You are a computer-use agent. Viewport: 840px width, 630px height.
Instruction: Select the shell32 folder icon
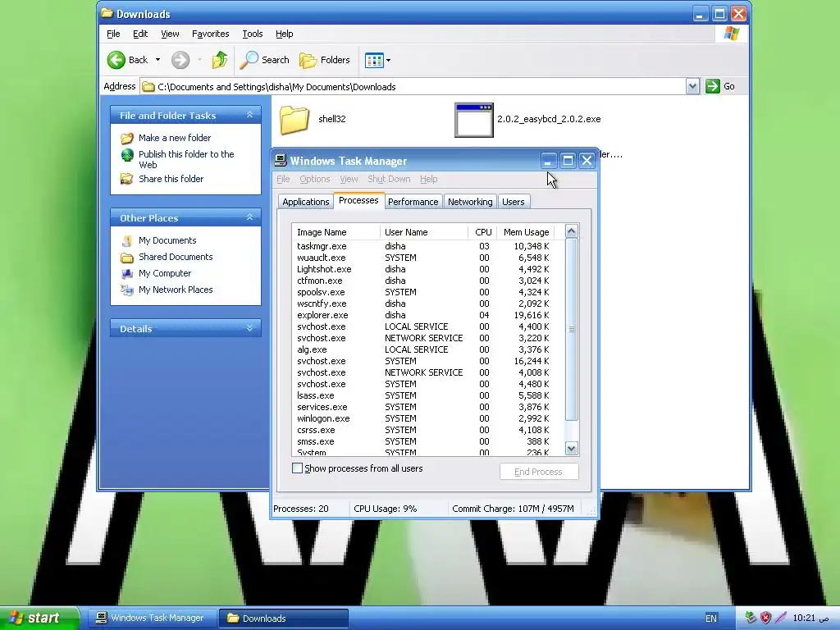pyautogui.click(x=294, y=120)
